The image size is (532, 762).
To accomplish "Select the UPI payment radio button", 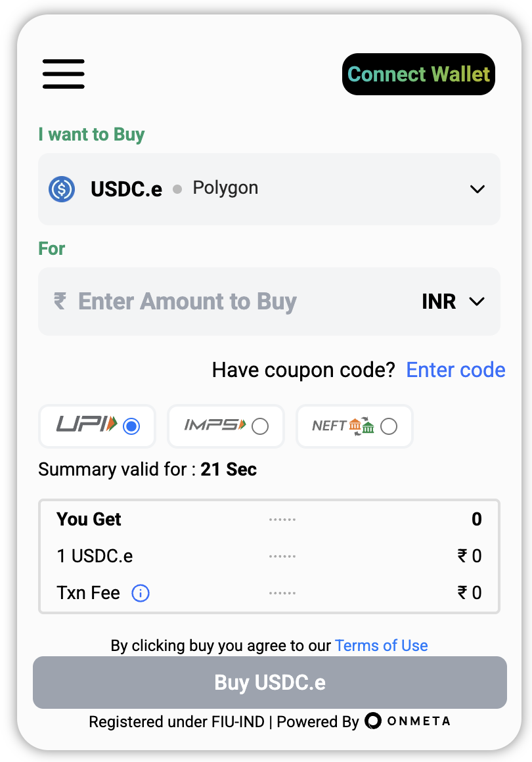I will [132, 426].
